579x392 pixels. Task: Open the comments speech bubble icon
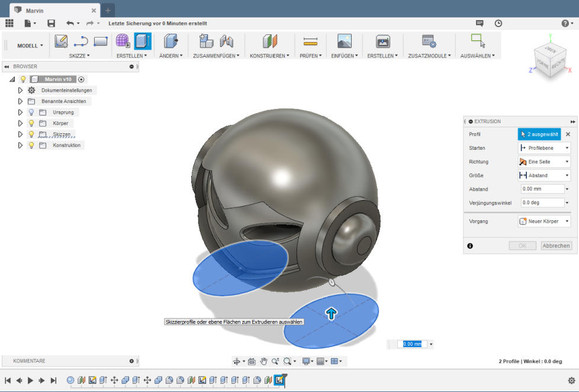(480, 23)
